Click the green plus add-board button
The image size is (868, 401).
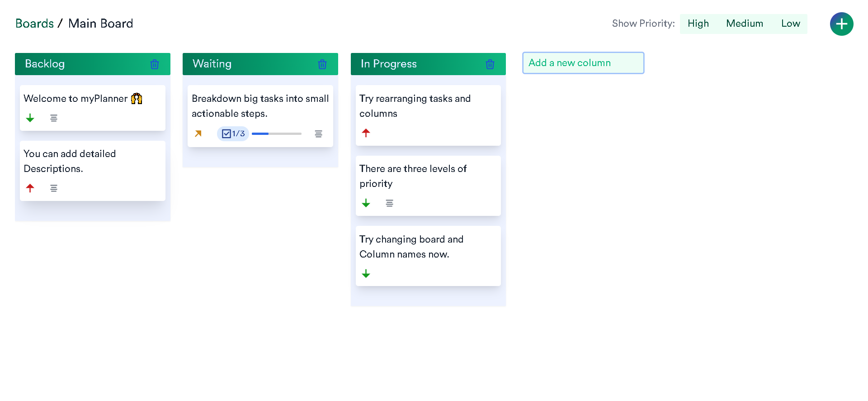(x=841, y=24)
